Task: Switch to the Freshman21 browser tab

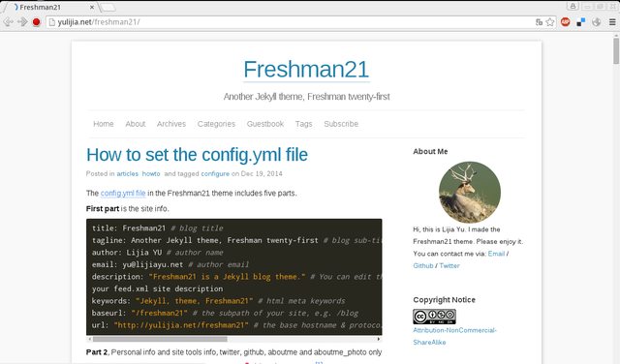Action: [51, 7]
